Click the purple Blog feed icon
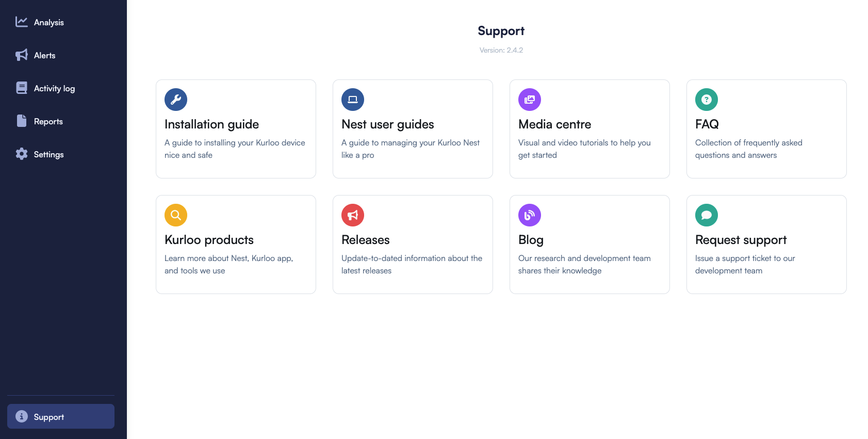The height and width of the screenshot is (439, 868). point(530,215)
